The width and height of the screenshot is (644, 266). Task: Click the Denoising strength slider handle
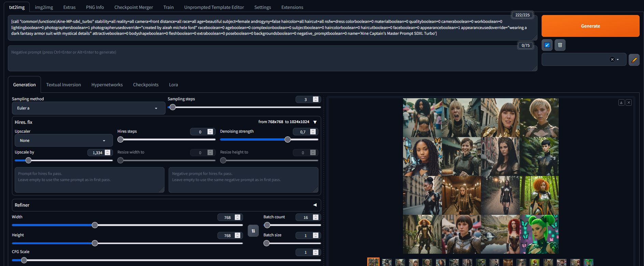pyautogui.click(x=288, y=139)
